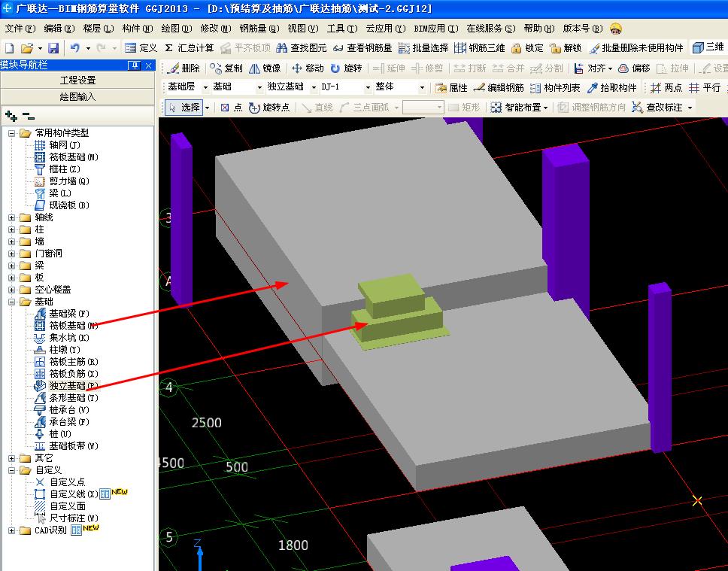Pin the 模块导航栏 panel
728x571 pixels.
tap(134, 65)
